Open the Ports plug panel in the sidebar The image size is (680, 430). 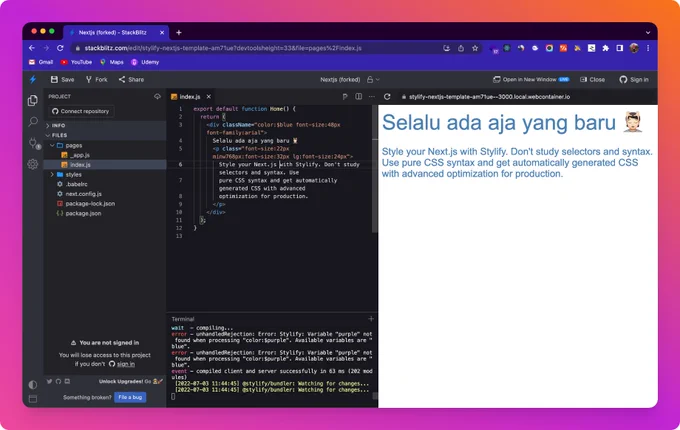33,143
